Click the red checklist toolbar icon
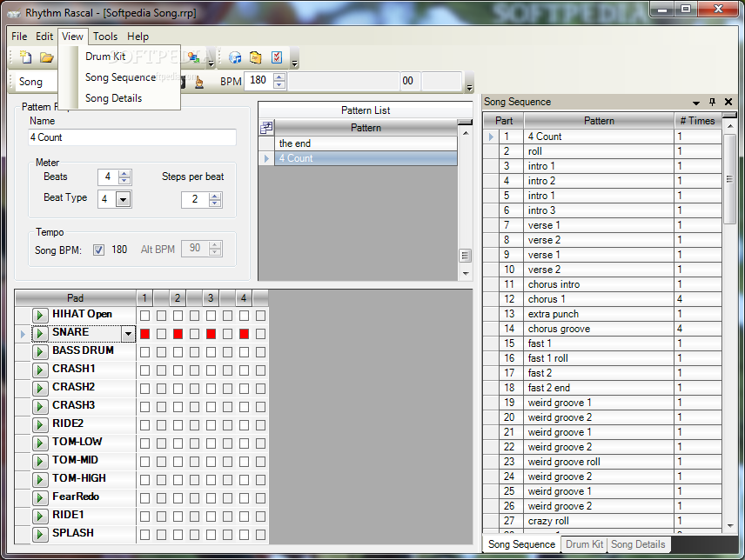745x560 pixels. pos(277,57)
